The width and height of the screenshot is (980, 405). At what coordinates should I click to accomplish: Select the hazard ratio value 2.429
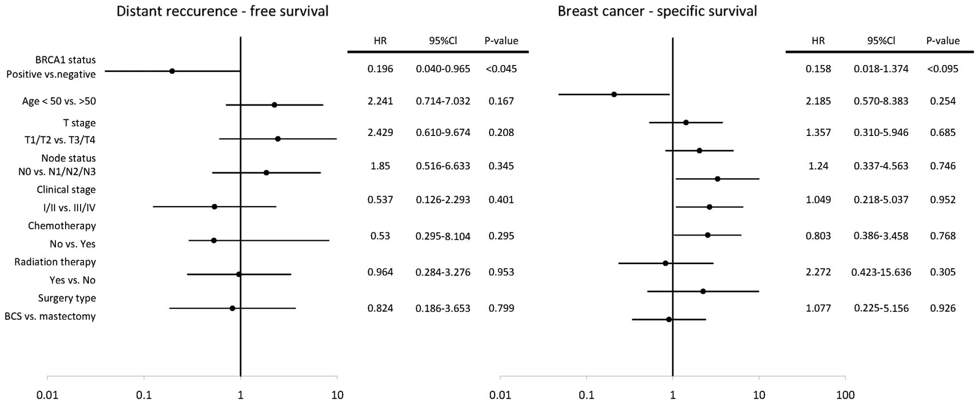[380, 133]
